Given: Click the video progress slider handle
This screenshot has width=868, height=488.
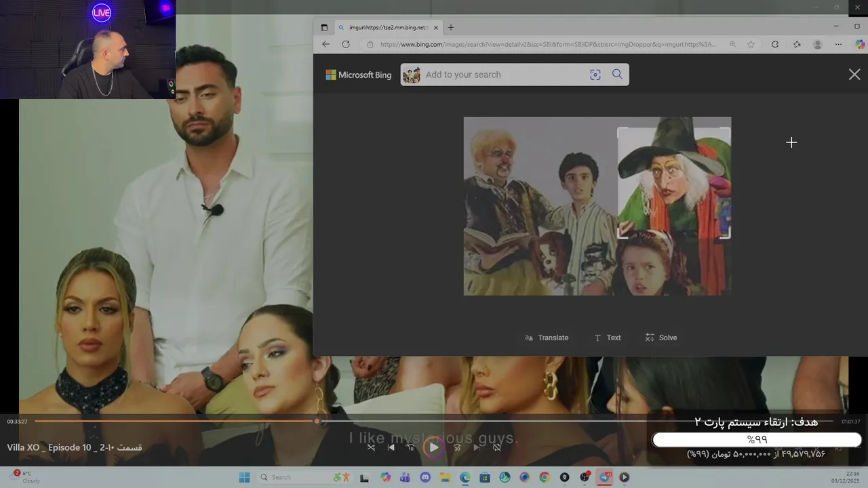Looking at the screenshot, I should tap(317, 422).
